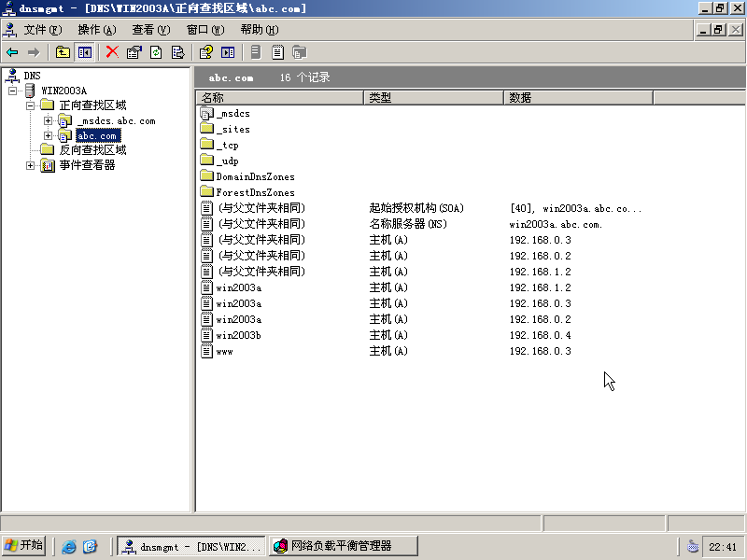
Task: Open Properties using the toolbar icon
Action: click(133, 52)
